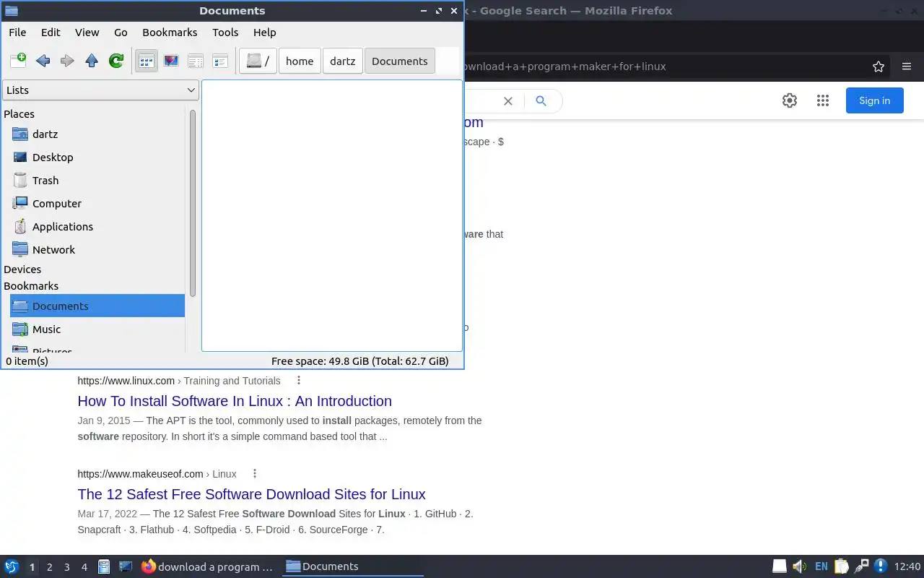Open the Tools menu
The height and width of the screenshot is (578, 924).
tap(225, 33)
